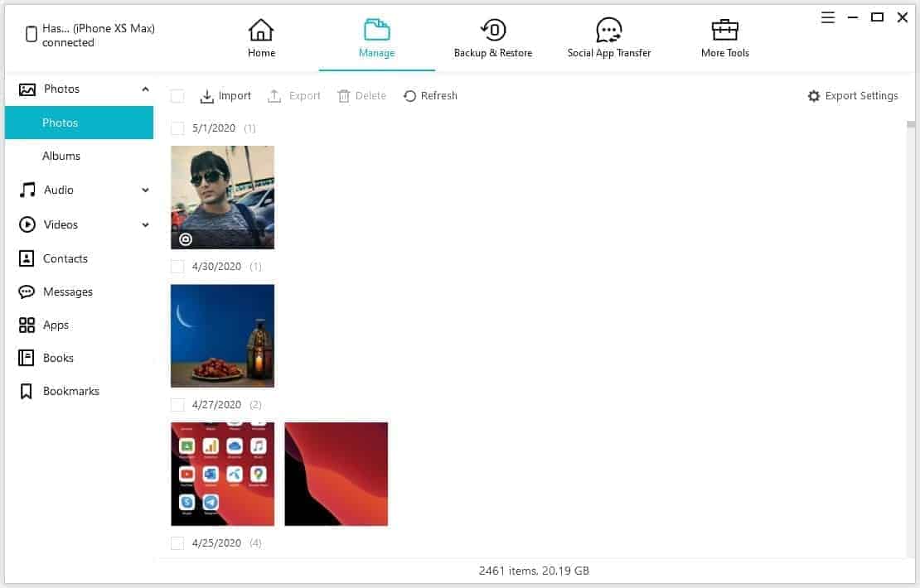
Task: Click the Export Settings gear icon
Action: [814, 96]
